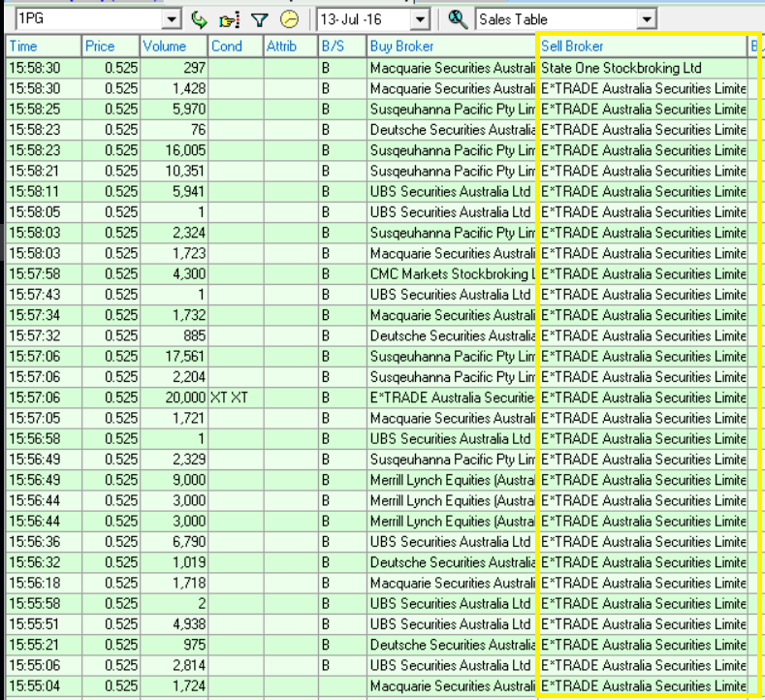765x700 pixels.
Task: Click the yellow clock icon
Action: 289,19
